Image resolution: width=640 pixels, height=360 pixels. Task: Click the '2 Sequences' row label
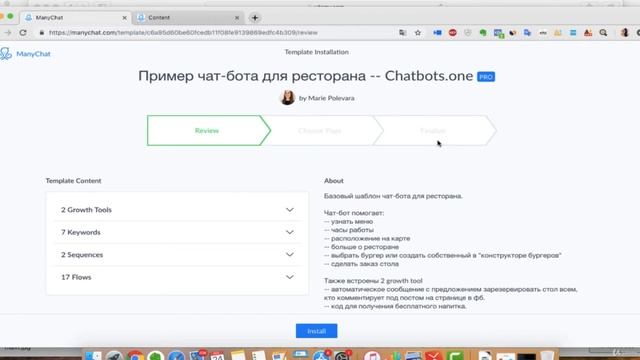82,255
